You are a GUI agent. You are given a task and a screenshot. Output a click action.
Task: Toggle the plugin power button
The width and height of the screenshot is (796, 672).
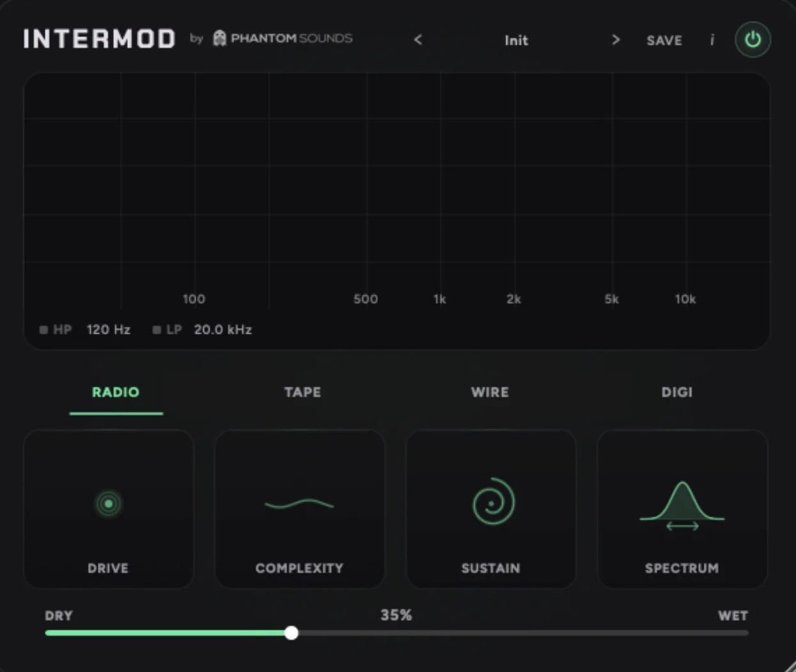(753, 40)
